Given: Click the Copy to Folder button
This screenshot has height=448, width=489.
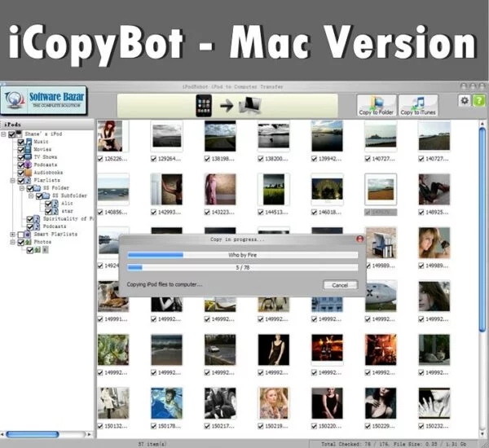Looking at the screenshot, I should [377, 105].
